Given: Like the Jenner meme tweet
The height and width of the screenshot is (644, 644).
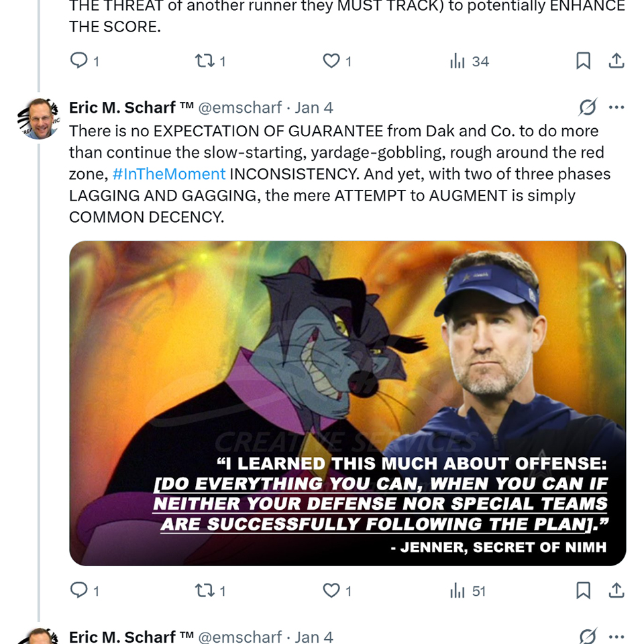Looking at the screenshot, I should coord(331,590).
